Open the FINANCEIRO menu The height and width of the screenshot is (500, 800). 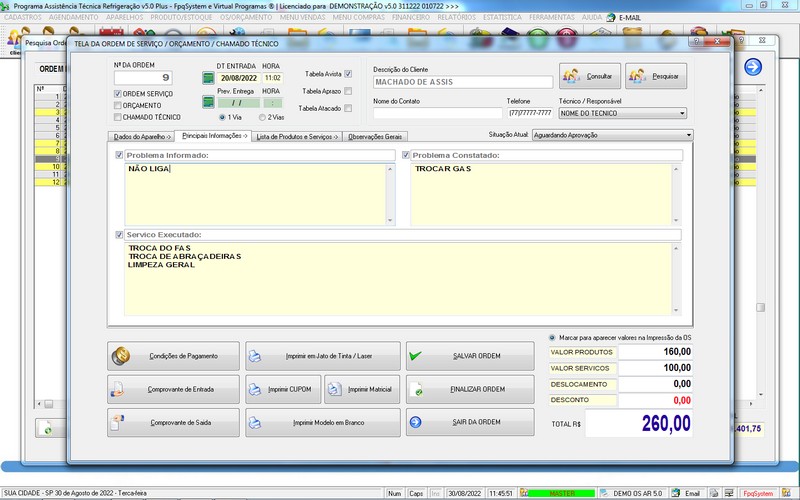(411, 17)
